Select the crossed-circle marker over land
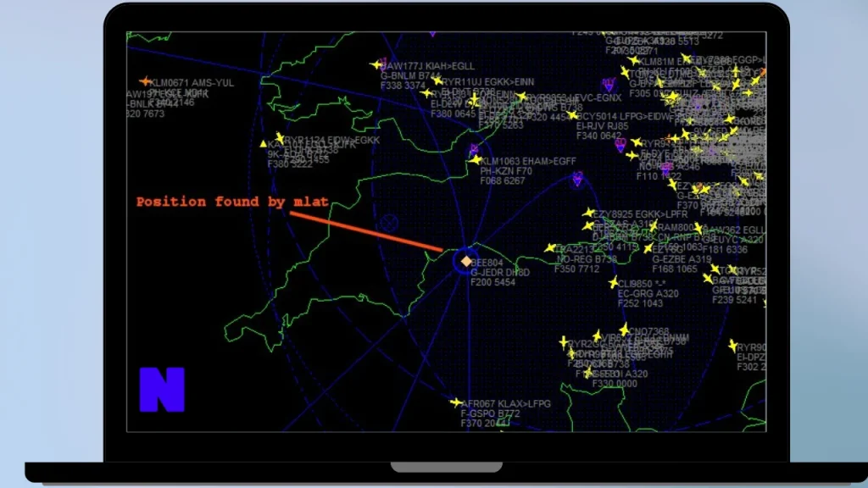Viewport: 868px width, 488px height. [x=390, y=223]
